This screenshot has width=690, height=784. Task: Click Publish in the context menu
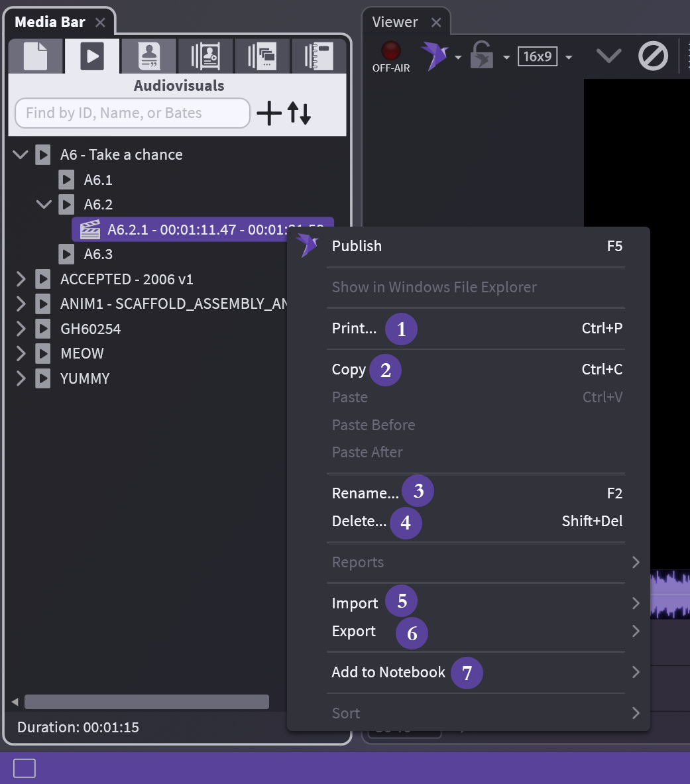coord(357,246)
